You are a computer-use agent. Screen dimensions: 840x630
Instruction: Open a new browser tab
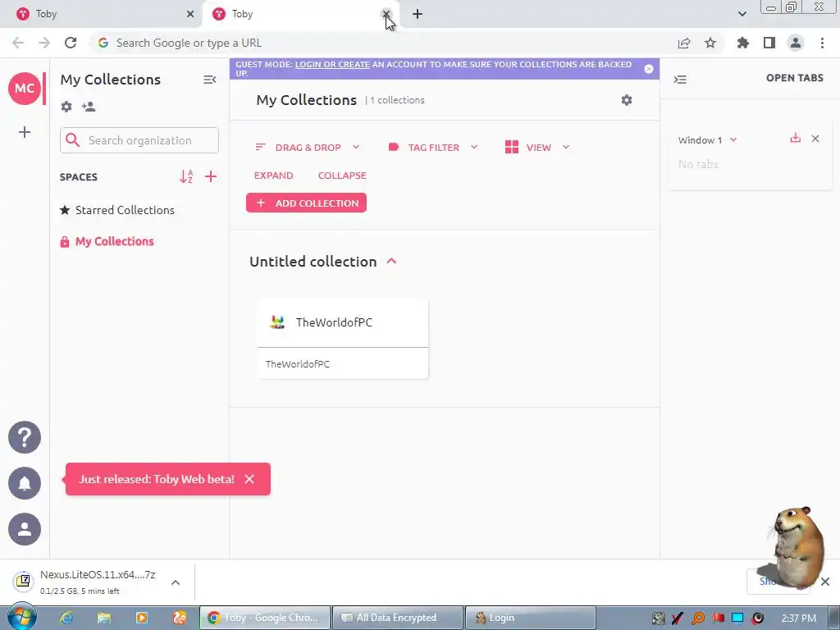pos(418,14)
